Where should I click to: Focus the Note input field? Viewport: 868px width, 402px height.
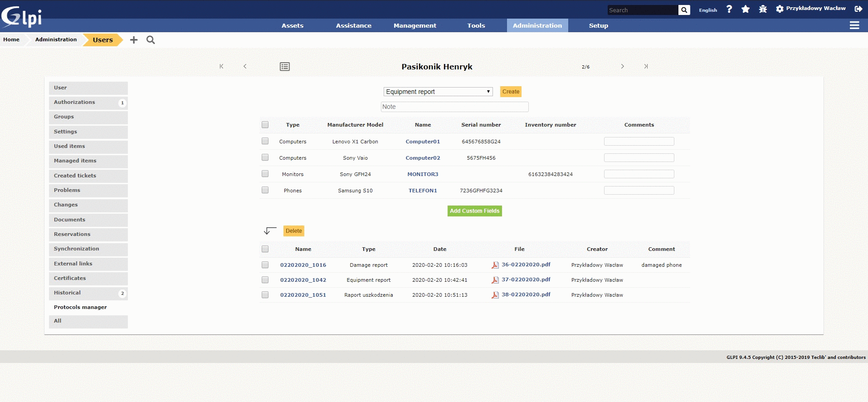pyautogui.click(x=455, y=107)
